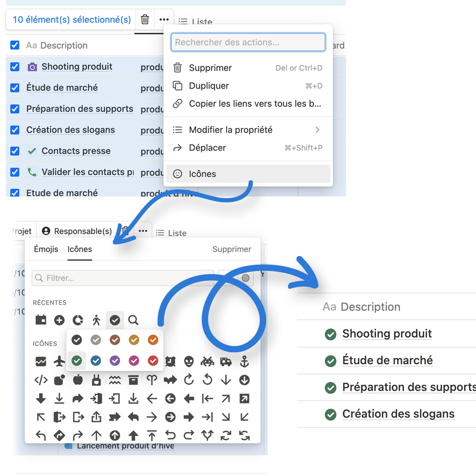Select the walking person icon
Image resolution: width=476 pixels, height=476 pixels.
click(96, 320)
